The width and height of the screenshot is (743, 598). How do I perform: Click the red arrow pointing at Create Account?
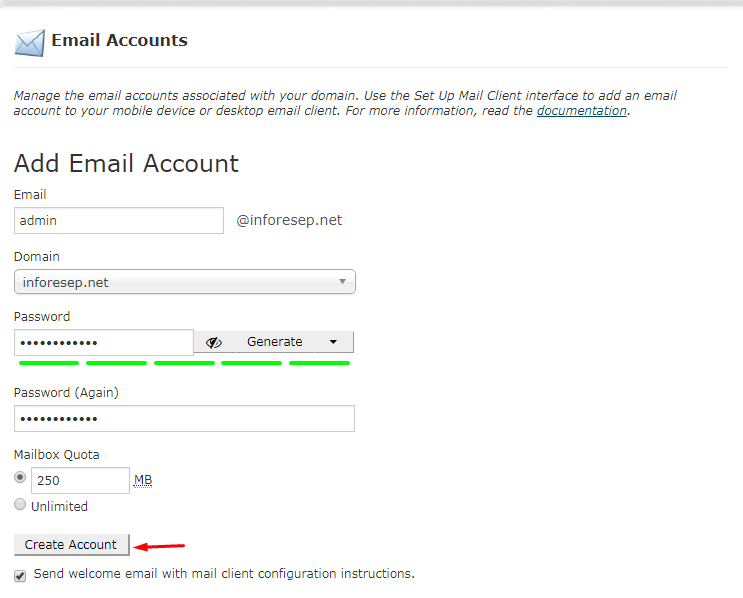pos(160,546)
